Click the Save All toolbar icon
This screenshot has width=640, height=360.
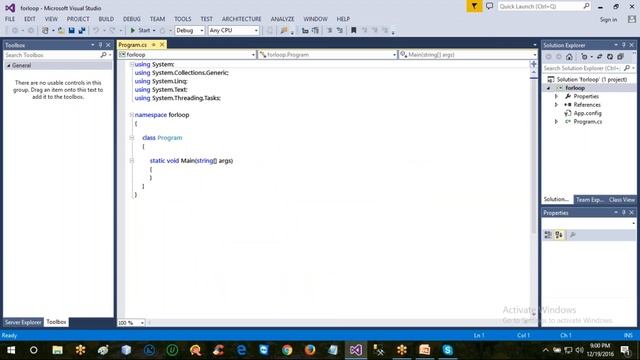82,31
